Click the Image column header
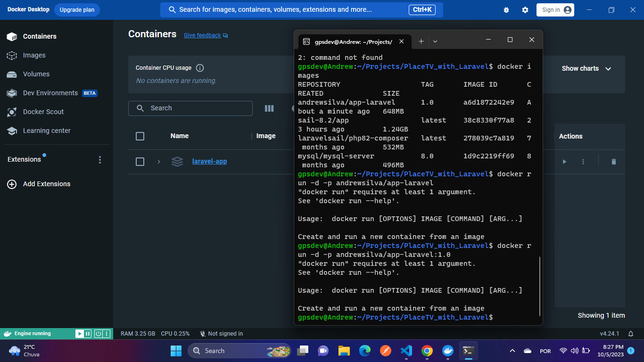 click(266, 136)
